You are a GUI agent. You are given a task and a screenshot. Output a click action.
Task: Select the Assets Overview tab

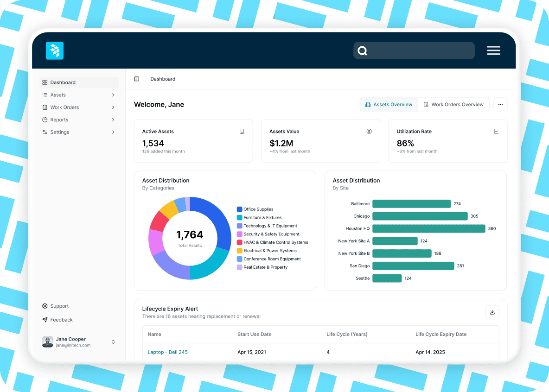click(x=389, y=104)
